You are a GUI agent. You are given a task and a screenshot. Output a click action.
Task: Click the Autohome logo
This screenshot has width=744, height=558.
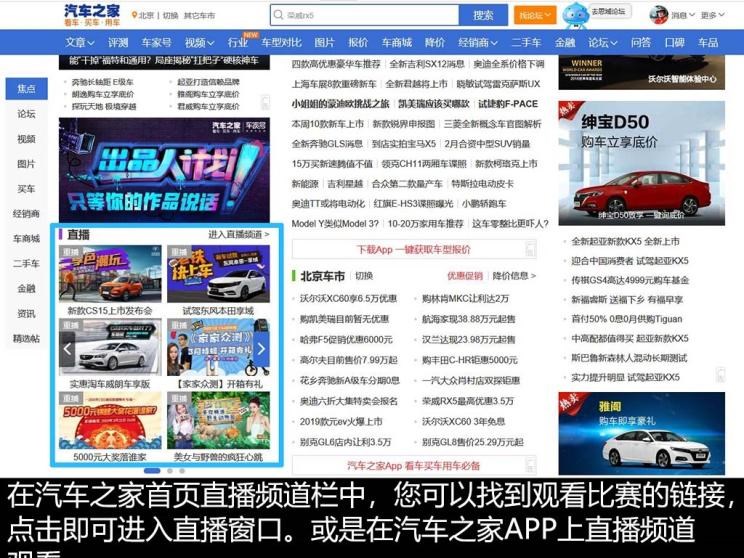tap(92, 15)
